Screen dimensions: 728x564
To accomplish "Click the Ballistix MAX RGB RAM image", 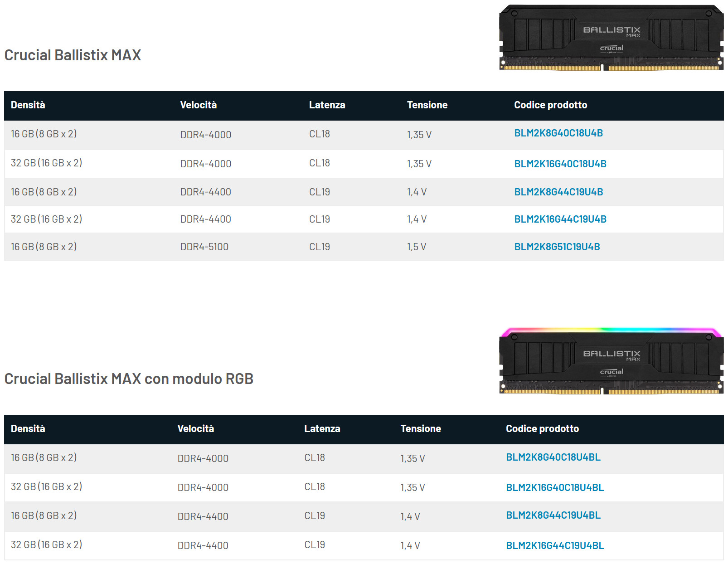I will pyautogui.click(x=611, y=361).
